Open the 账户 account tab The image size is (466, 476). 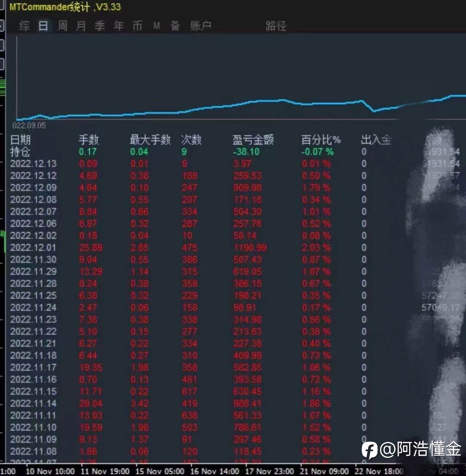pyautogui.click(x=201, y=26)
